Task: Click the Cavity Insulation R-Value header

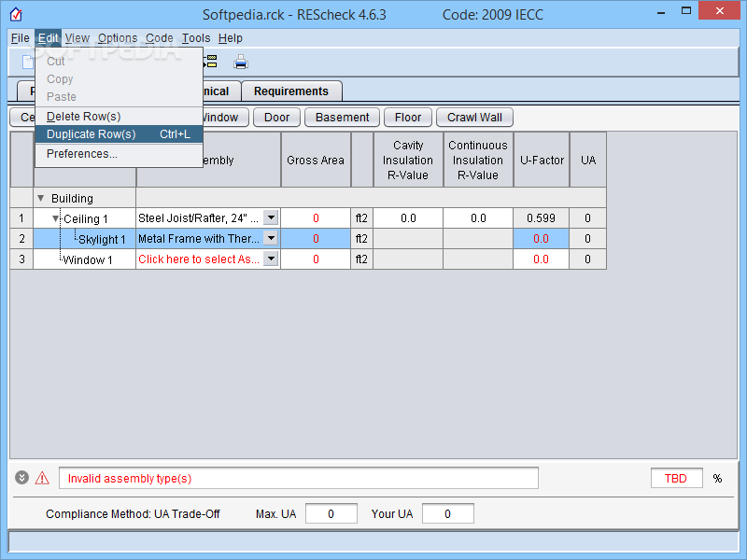Action: coord(408,160)
